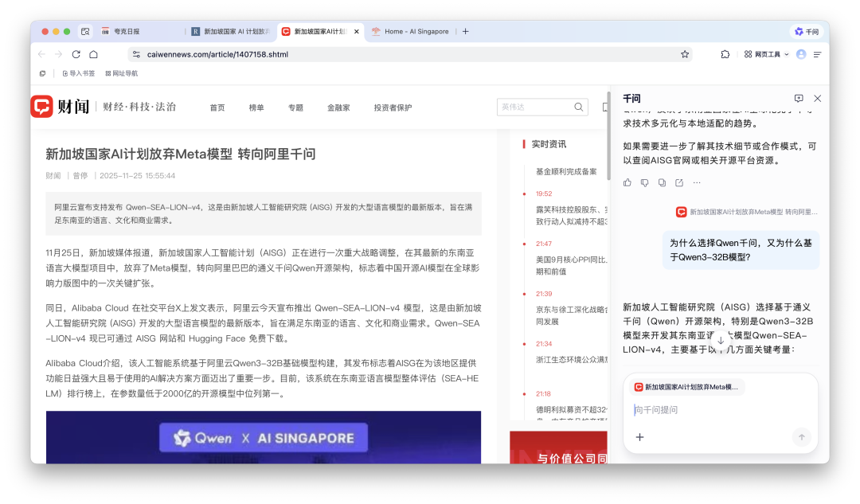
Task: Click the search magnifier next to 英伟达
Action: point(579,106)
